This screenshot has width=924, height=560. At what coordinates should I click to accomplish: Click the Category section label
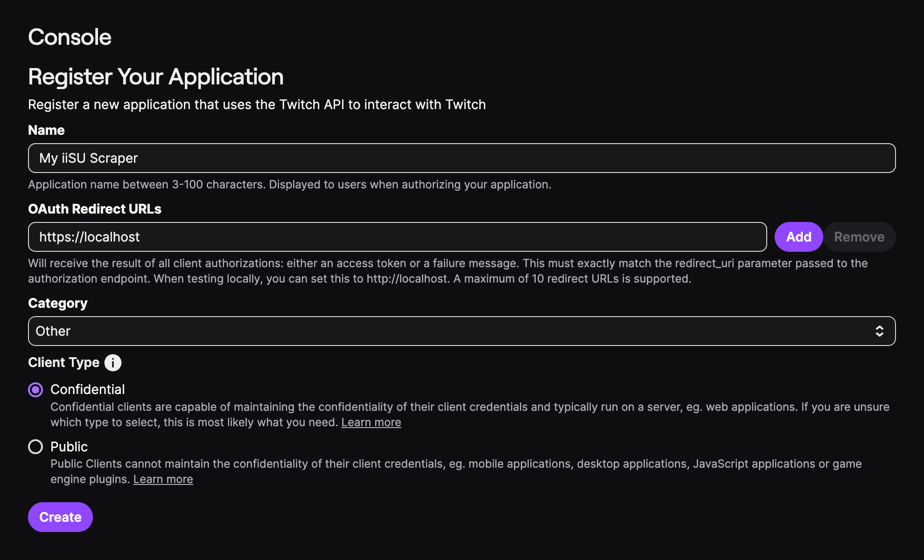tap(57, 303)
